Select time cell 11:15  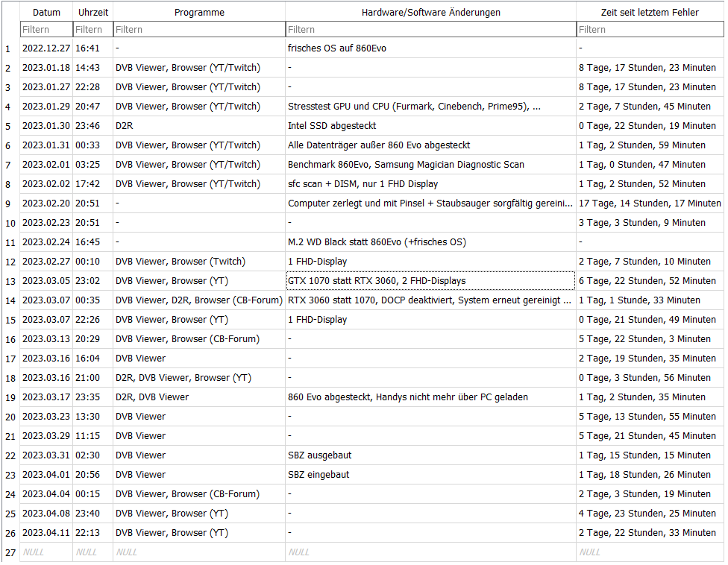tap(92, 436)
